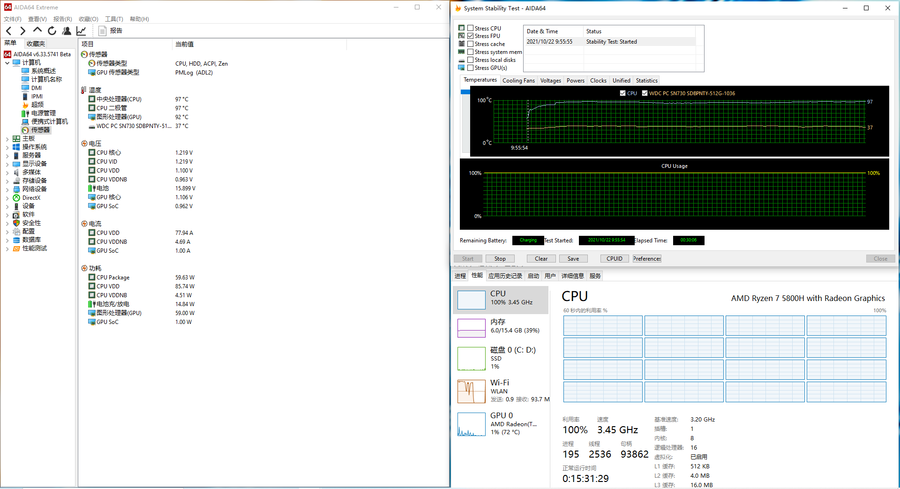This screenshot has height=489, width=900.
Task: Switch to the Statistics tab
Action: pyautogui.click(x=646, y=80)
